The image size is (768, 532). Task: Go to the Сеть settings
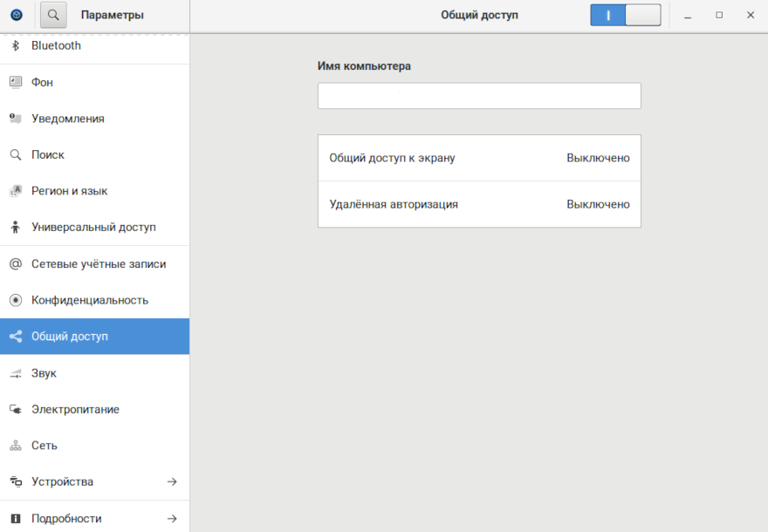coord(45,445)
